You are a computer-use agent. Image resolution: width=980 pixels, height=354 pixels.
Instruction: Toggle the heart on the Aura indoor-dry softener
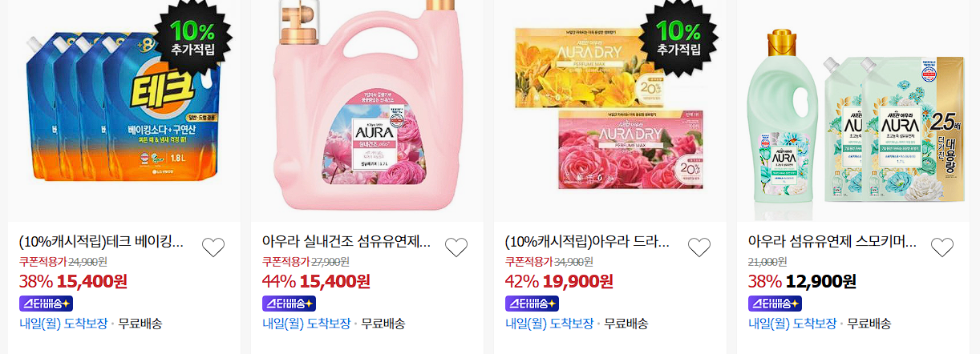point(456,247)
